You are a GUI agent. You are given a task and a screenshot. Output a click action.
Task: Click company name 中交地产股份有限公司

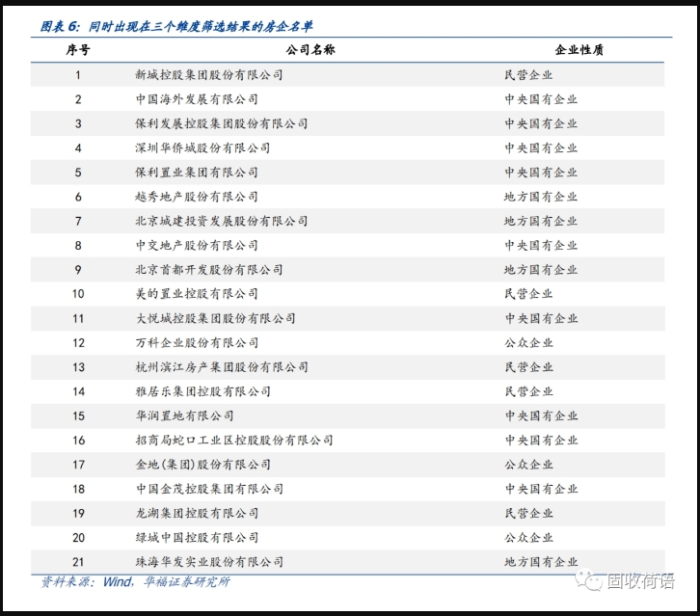click(x=197, y=245)
